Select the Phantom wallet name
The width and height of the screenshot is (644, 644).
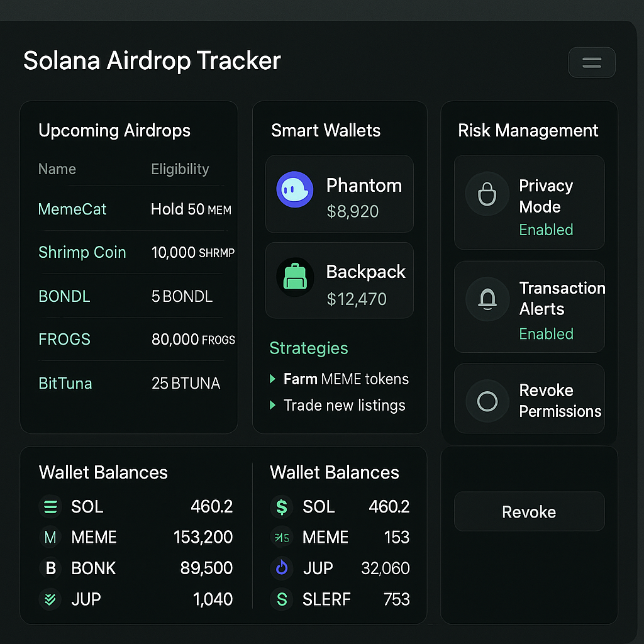pos(364,186)
